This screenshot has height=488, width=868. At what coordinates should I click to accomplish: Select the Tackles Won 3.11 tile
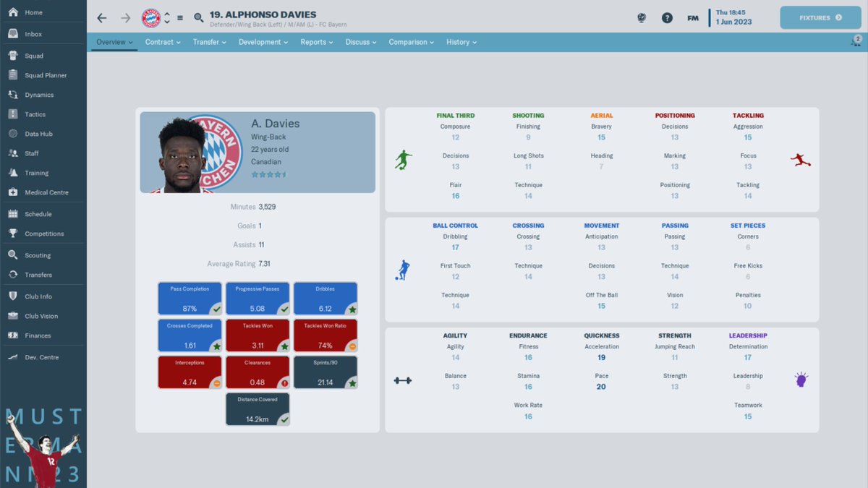pos(258,335)
